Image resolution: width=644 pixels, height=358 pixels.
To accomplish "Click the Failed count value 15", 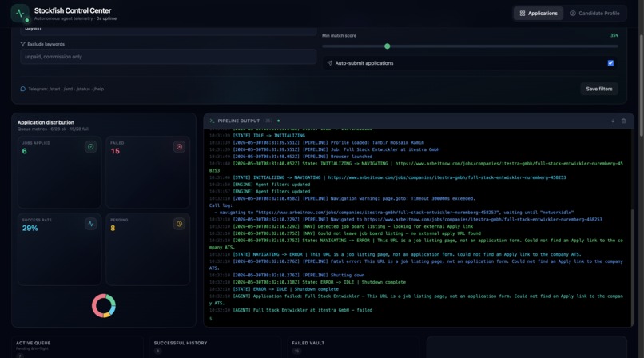I will pyautogui.click(x=115, y=151).
